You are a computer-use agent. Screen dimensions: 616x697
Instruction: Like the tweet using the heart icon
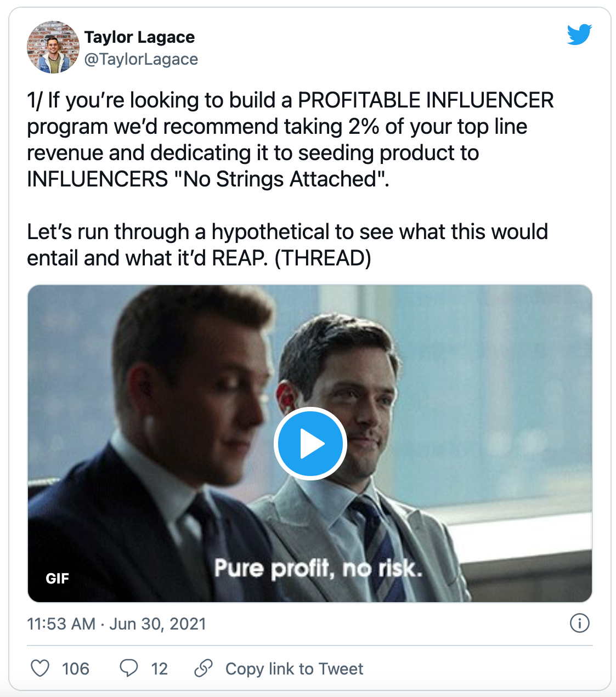40,668
